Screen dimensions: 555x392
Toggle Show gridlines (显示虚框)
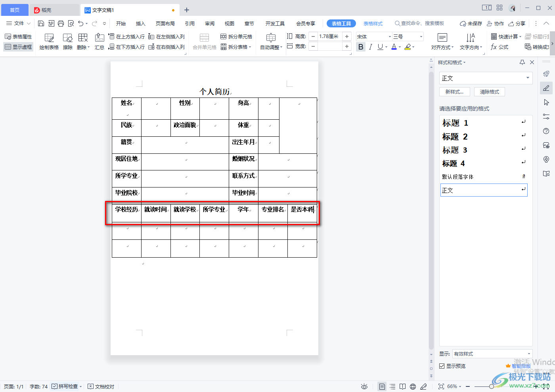18,47
